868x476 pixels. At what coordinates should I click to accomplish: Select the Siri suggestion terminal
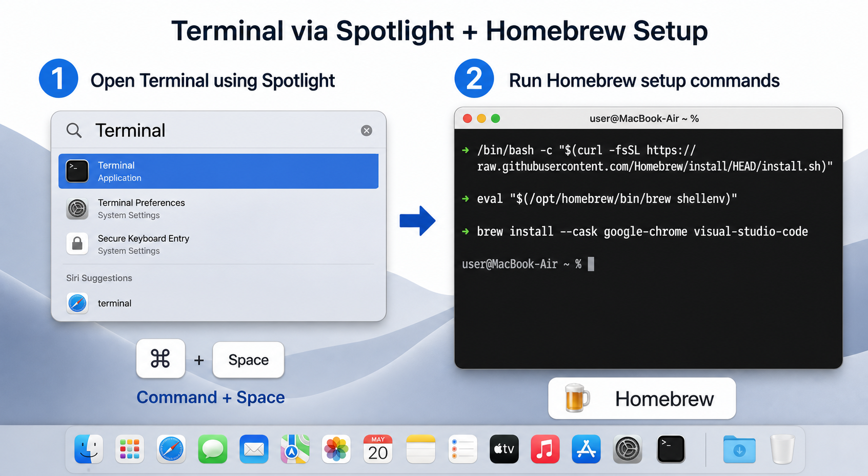[218, 303]
